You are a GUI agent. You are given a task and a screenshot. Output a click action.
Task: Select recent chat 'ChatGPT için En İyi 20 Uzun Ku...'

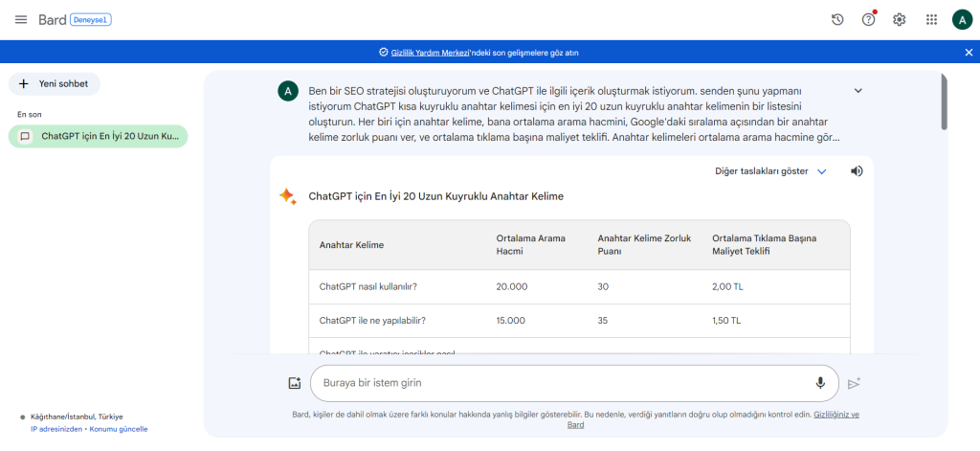pyautogui.click(x=98, y=136)
